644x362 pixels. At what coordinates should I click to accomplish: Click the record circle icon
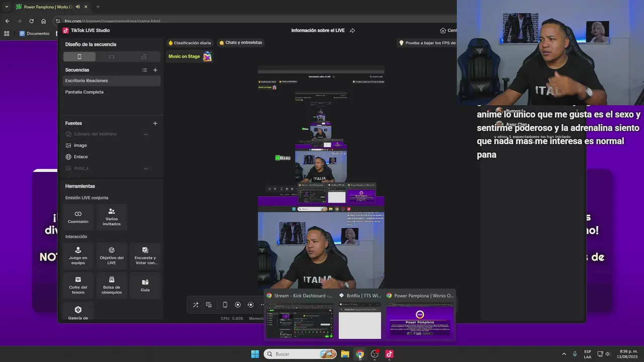click(x=238, y=305)
